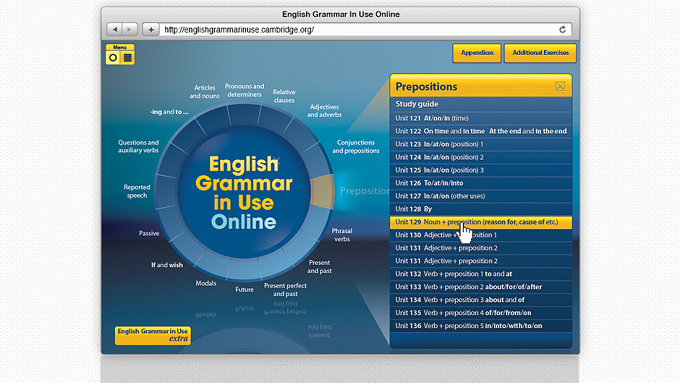This screenshot has width=680, height=383.
Task: Open Unit 136 Verb + preposition 5
Action: point(481,326)
